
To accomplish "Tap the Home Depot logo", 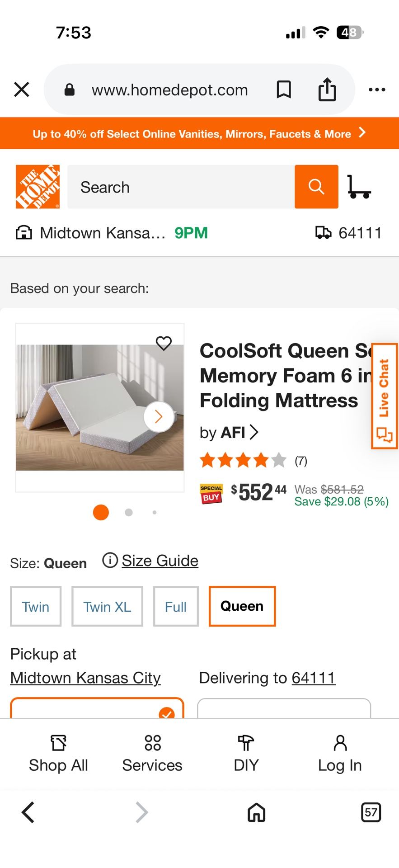I will coord(38,186).
